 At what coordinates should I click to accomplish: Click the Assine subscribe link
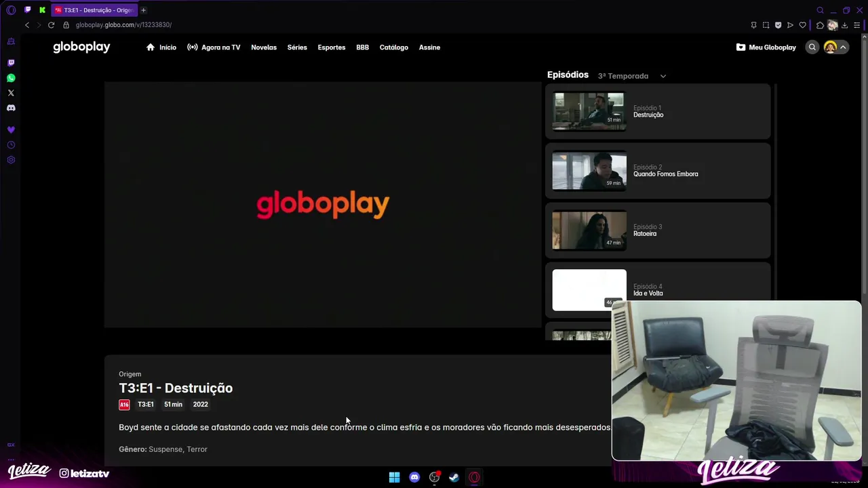[429, 47]
